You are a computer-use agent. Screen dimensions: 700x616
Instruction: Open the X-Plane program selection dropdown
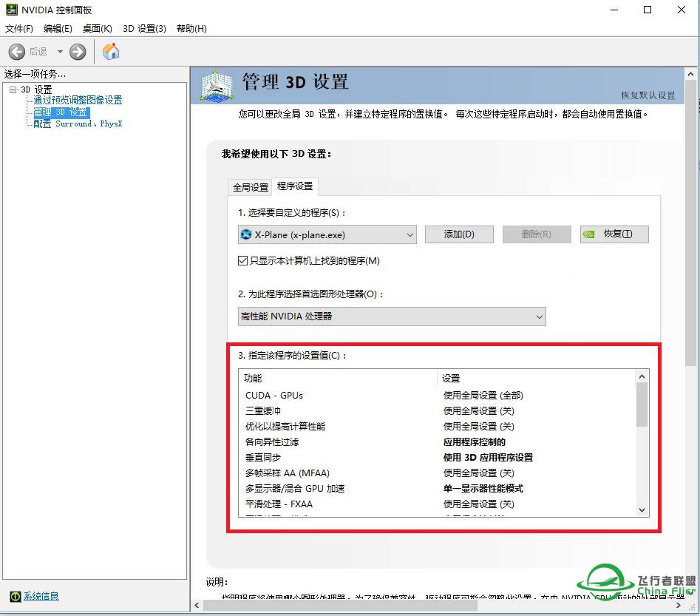[x=410, y=234]
